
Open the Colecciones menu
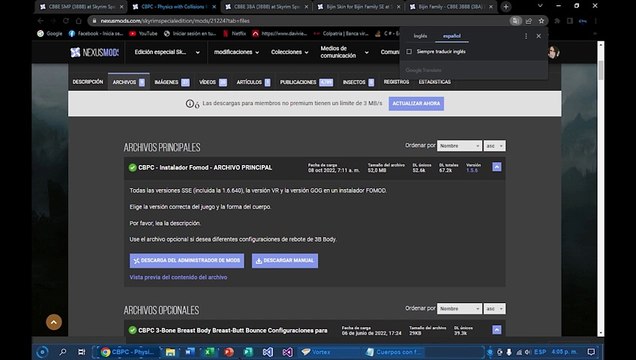pos(290,52)
